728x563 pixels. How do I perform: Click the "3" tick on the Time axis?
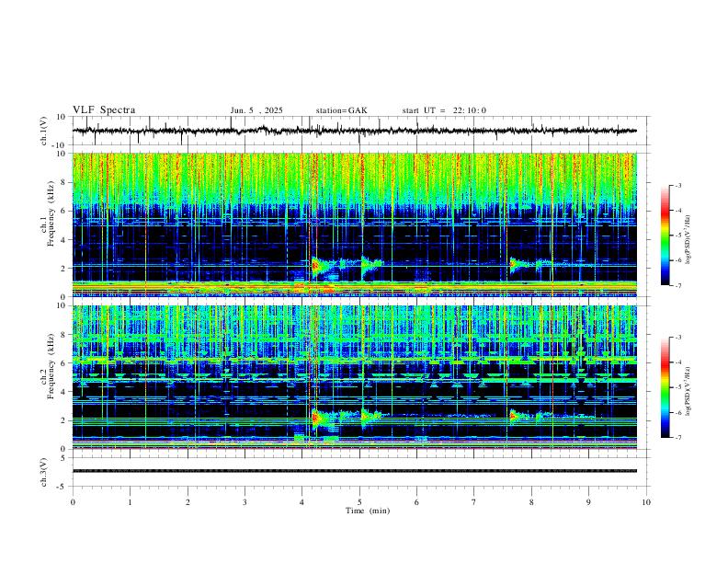245,502
